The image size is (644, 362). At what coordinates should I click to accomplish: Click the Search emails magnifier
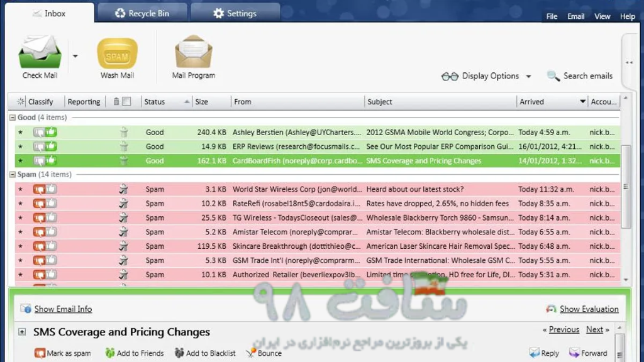(x=553, y=76)
